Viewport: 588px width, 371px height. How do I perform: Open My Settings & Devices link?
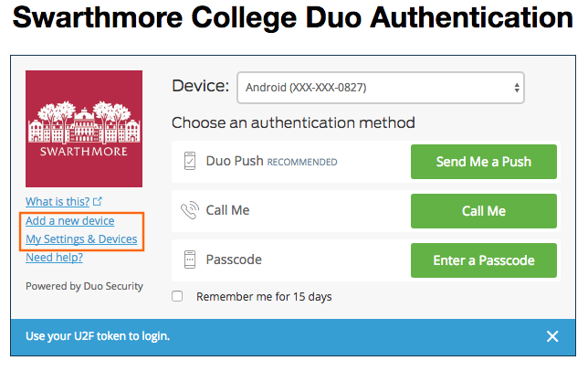(81, 239)
